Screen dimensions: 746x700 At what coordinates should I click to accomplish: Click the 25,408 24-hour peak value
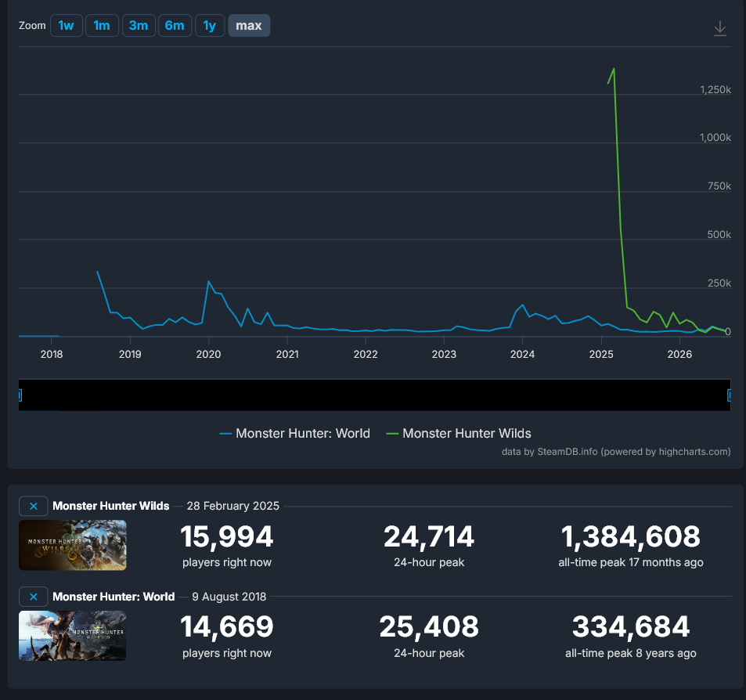tap(429, 626)
